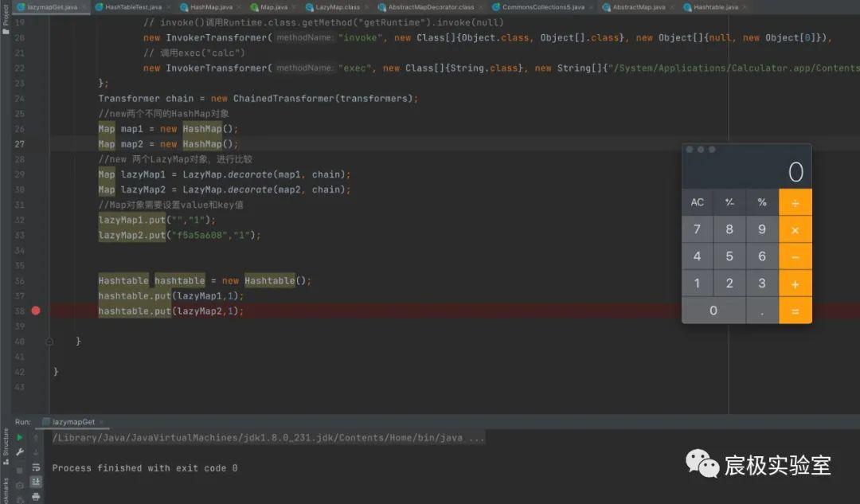The height and width of the screenshot is (504, 860).
Task: Click the equals key on Calculator
Action: tap(795, 311)
